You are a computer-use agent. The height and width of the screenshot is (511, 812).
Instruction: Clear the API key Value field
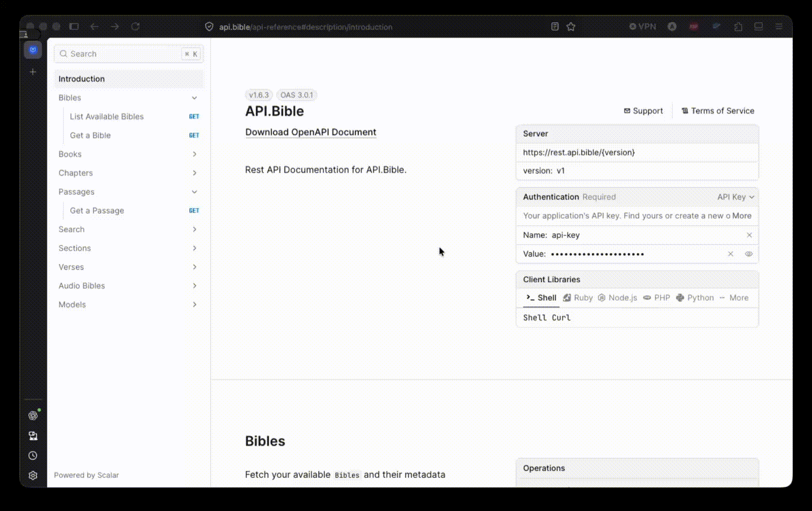731,254
